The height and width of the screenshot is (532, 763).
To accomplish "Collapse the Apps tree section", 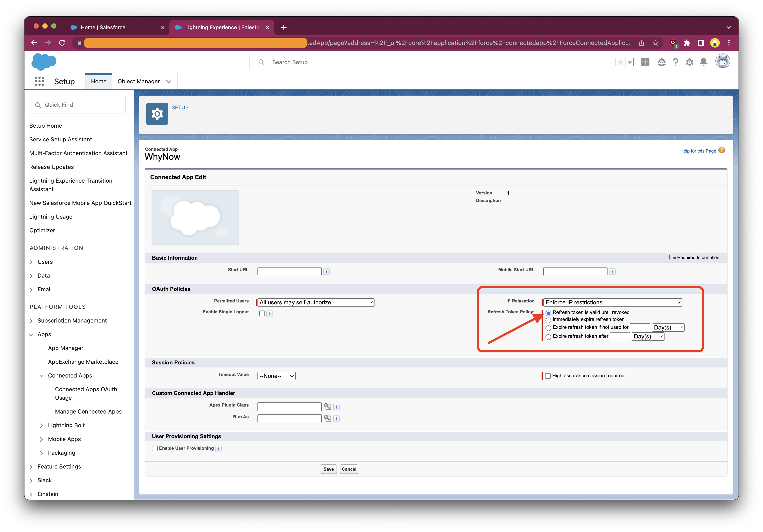I will click(x=31, y=335).
